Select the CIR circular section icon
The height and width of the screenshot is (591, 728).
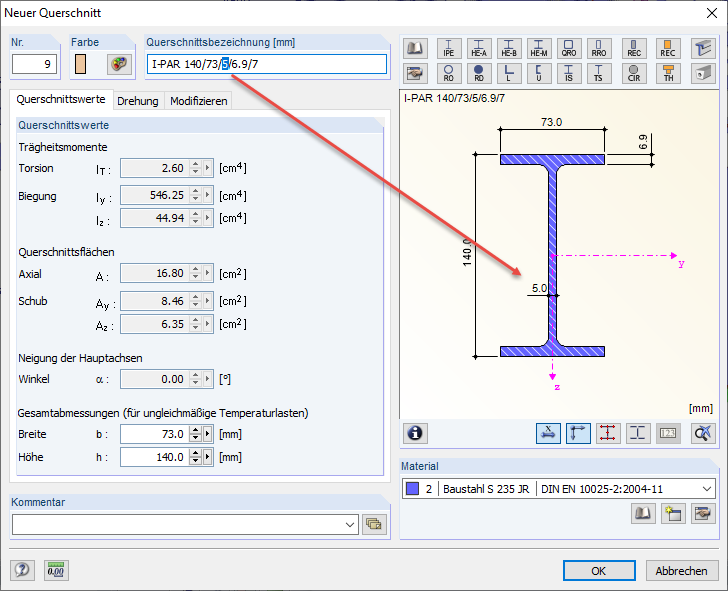point(634,73)
